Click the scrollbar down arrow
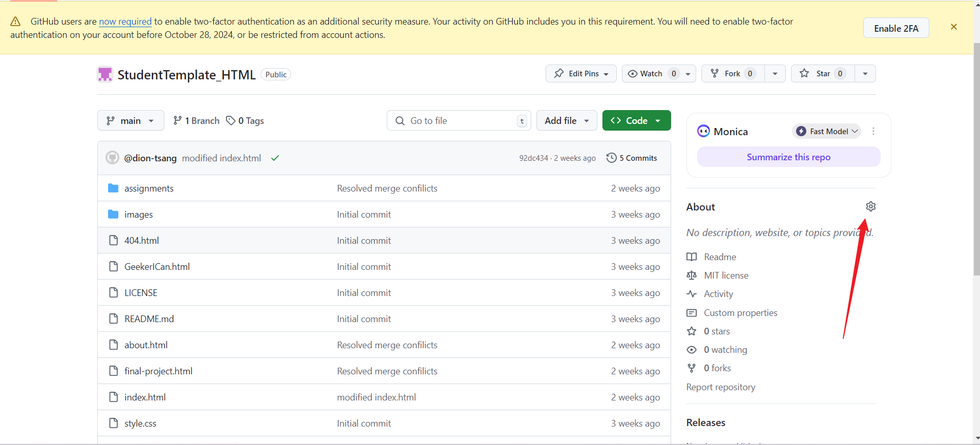Screen dimensions: 980x445 pos(976,438)
